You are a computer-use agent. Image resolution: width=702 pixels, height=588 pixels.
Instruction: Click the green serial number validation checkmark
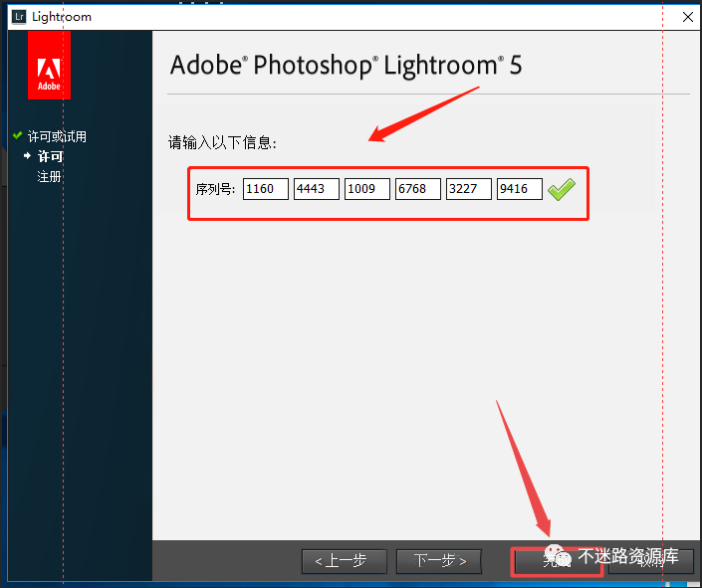tap(562, 189)
